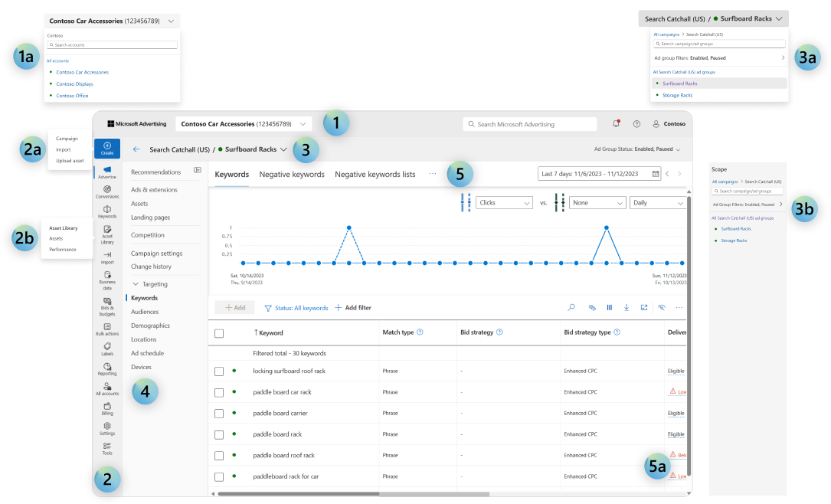831x504 pixels.
Task: Open the Contoso Car Accessories account dropdown in the header
Action: coord(244,124)
